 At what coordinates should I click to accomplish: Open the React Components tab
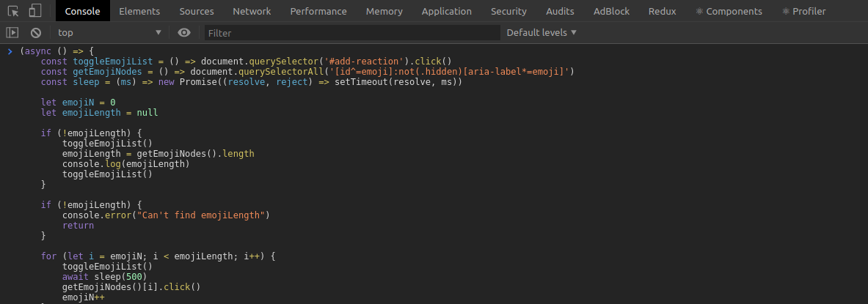pyautogui.click(x=729, y=11)
